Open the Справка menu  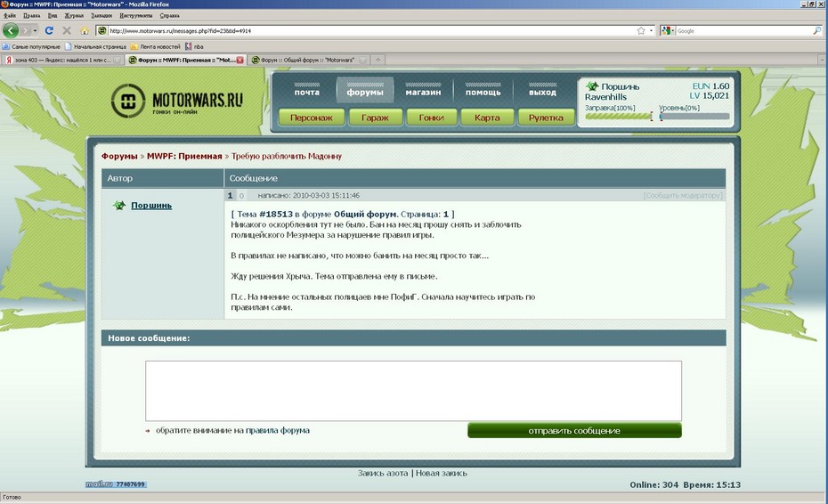coord(169,15)
